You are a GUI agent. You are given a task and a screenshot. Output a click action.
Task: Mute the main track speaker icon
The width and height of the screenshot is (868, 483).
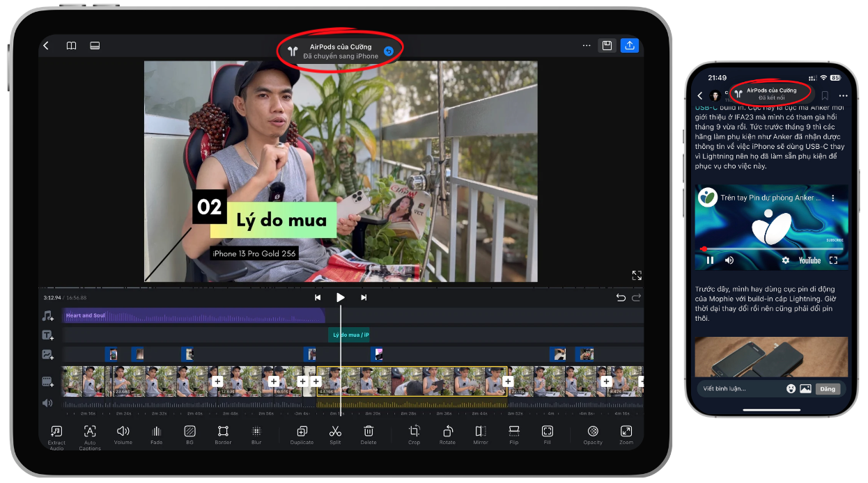47,403
